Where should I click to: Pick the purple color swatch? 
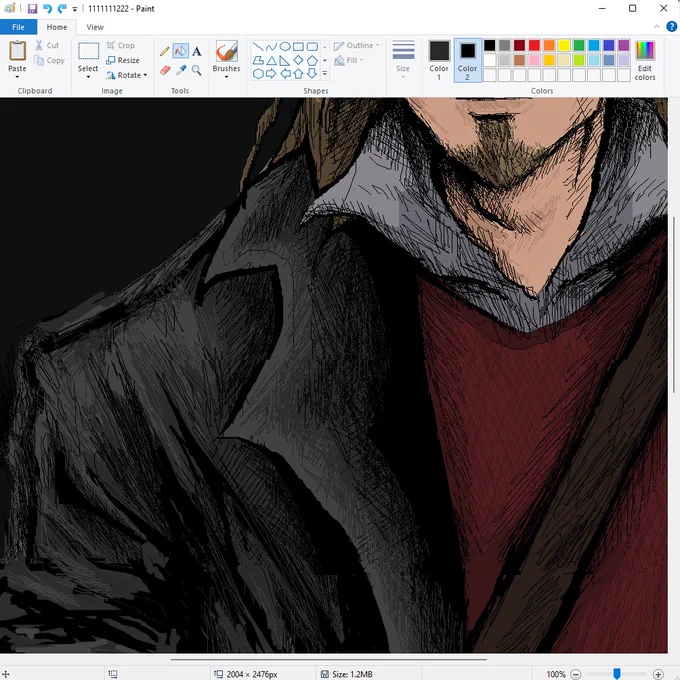pos(624,45)
